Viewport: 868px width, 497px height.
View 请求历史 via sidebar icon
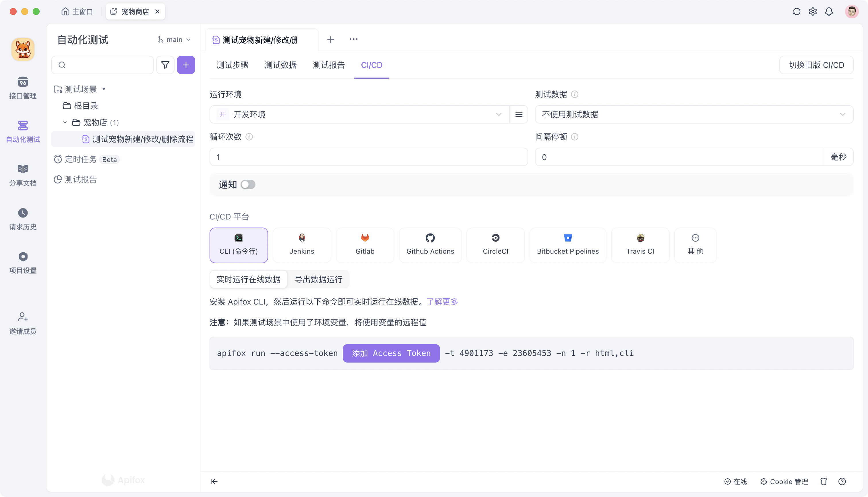22,218
